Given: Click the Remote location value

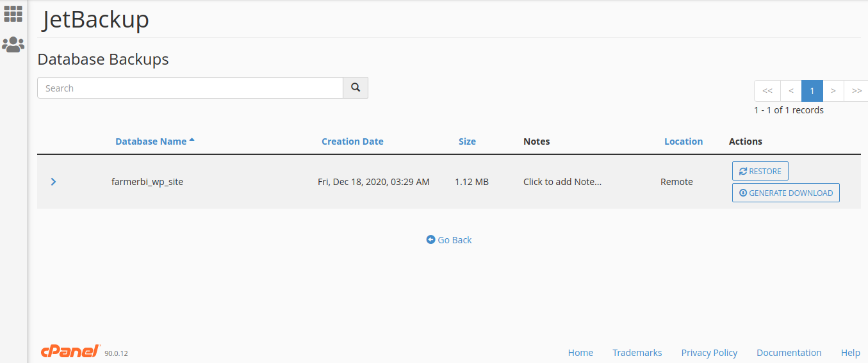Looking at the screenshot, I should point(676,182).
